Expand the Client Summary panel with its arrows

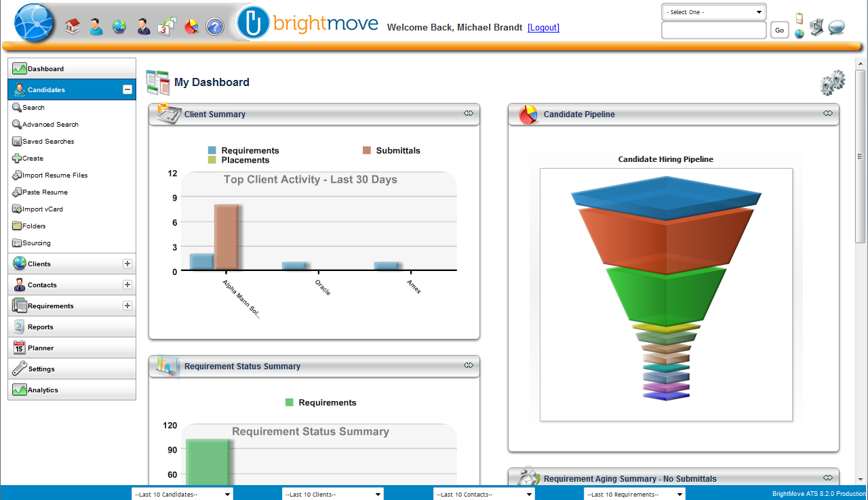tap(469, 113)
